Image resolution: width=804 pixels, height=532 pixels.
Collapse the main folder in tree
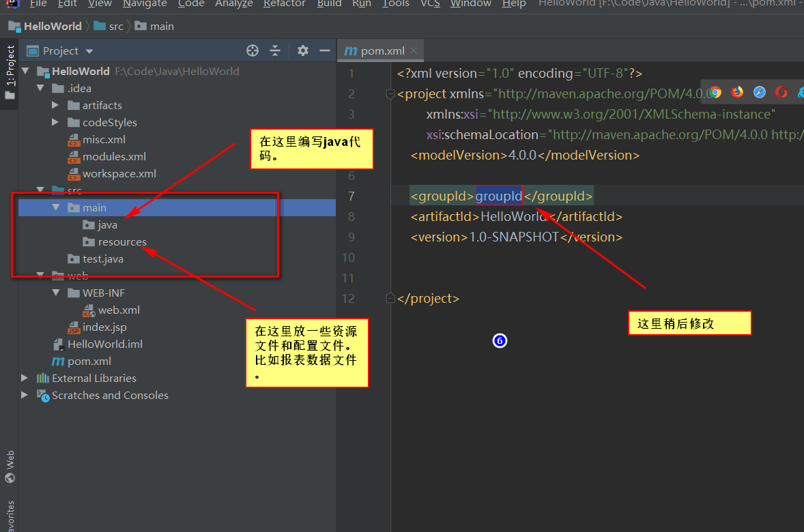tap(57, 207)
